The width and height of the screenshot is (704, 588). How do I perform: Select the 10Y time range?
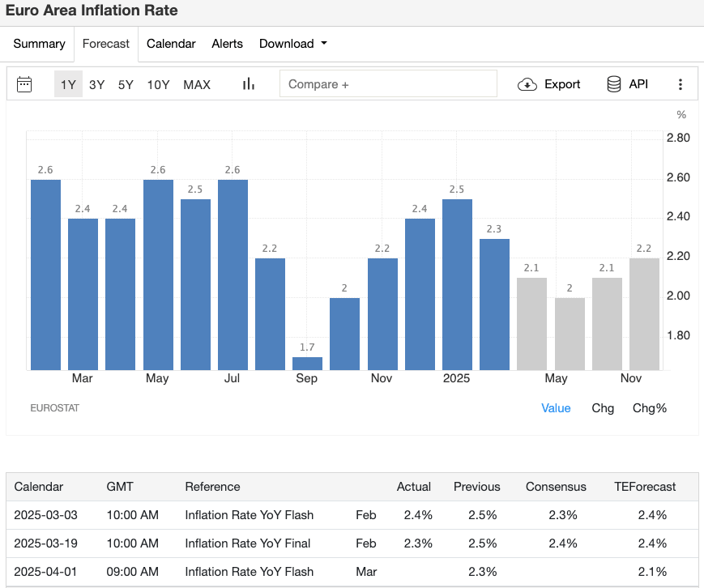tap(158, 84)
